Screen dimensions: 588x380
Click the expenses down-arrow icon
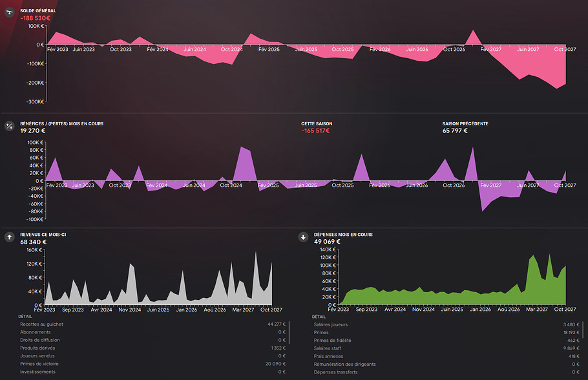(x=303, y=237)
